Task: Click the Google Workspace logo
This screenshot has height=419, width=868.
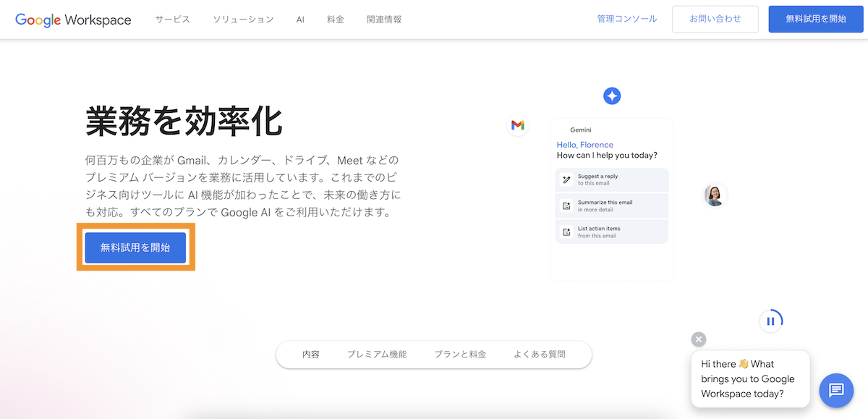Action: 73,20
